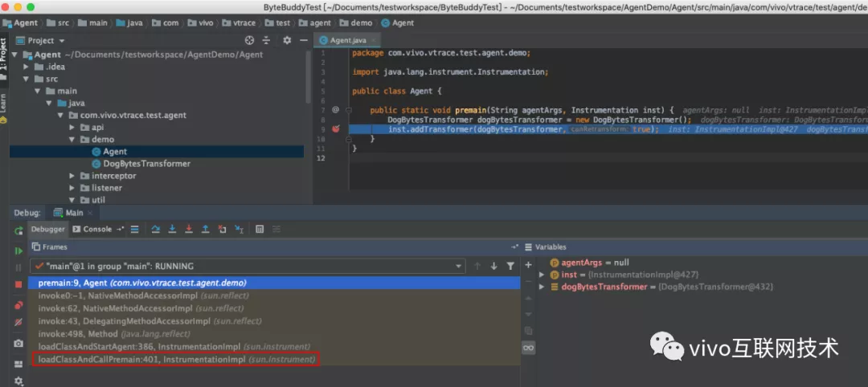Collapse the main folder arrow
868x387 pixels.
click(x=38, y=92)
